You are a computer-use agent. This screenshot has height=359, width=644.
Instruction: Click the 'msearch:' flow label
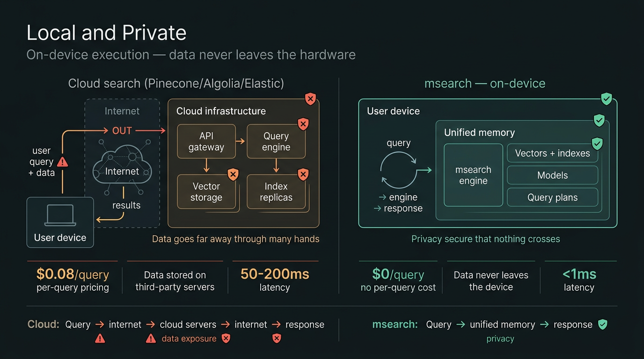pyautogui.click(x=395, y=324)
